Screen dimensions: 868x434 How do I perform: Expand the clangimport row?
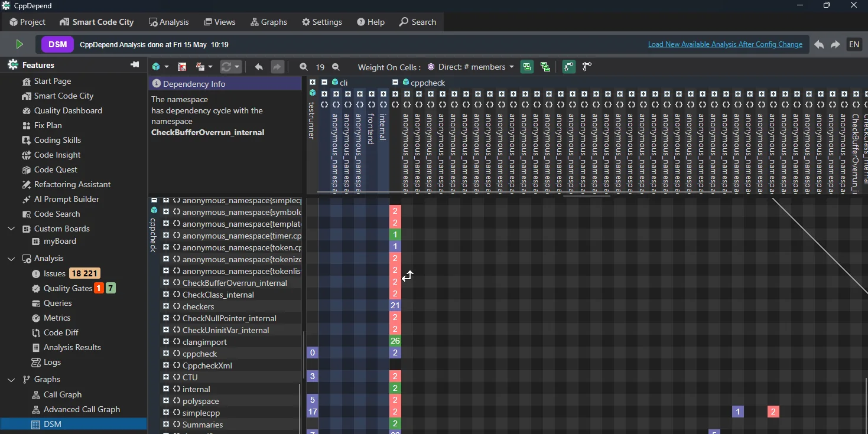[166, 342]
